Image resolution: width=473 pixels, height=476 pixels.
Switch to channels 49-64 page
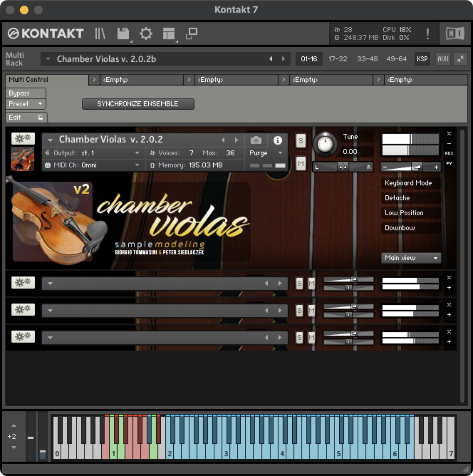[396, 59]
